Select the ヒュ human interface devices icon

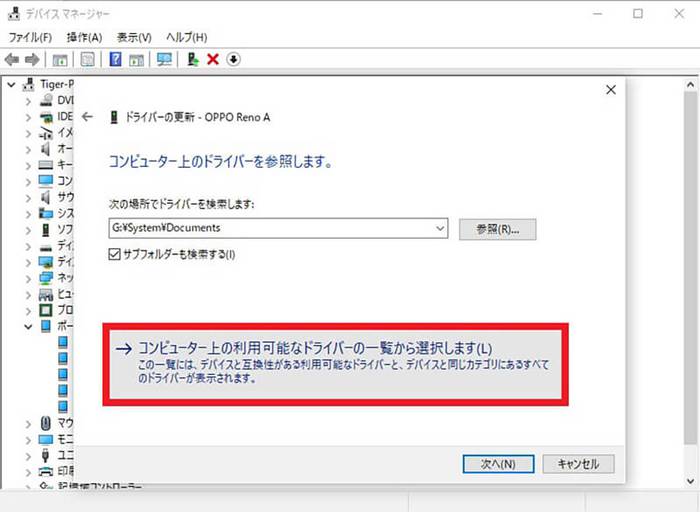click(x=46, y=294)
